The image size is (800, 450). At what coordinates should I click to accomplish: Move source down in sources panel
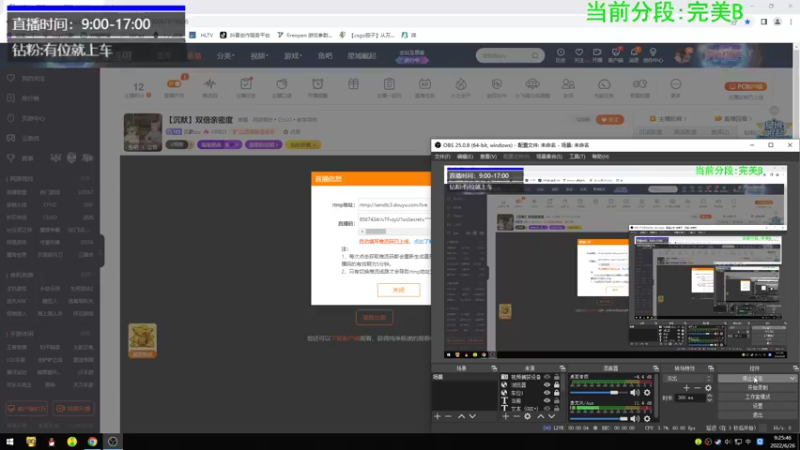click(552, 416)
